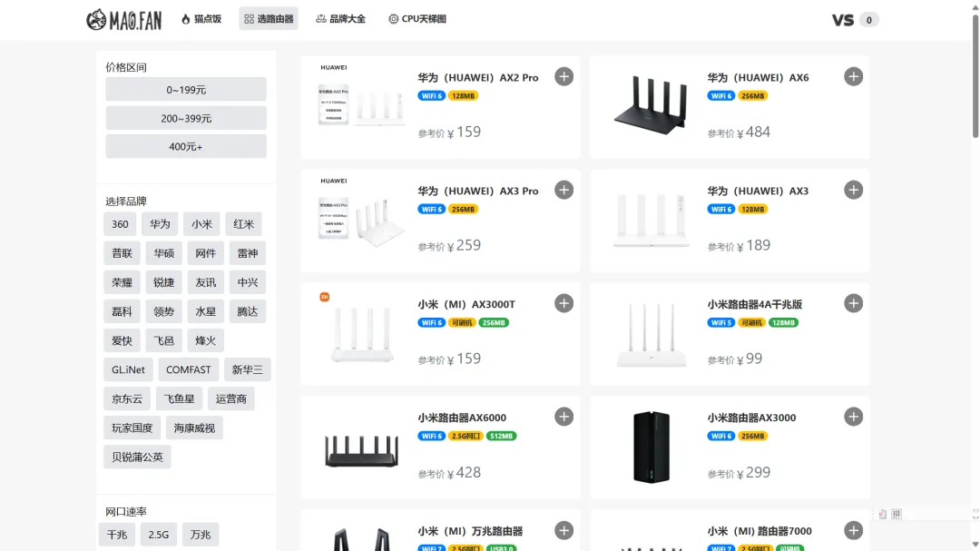Screen dimensions: 980x551
Task: Filter by price range 400元+
Action: 186,146
